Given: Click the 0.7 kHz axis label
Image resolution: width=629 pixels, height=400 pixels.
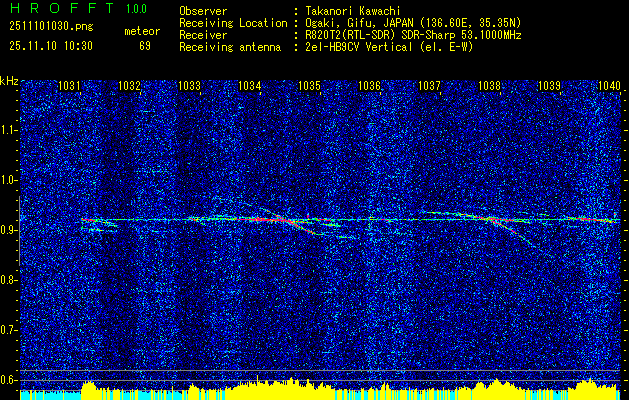Looking at the screenshot, I should pos(8,330).
